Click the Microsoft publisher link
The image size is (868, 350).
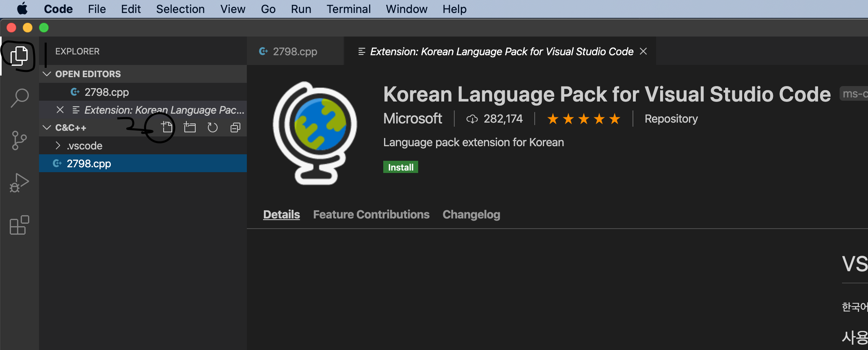pyautogui.click(x=412, y=119)
